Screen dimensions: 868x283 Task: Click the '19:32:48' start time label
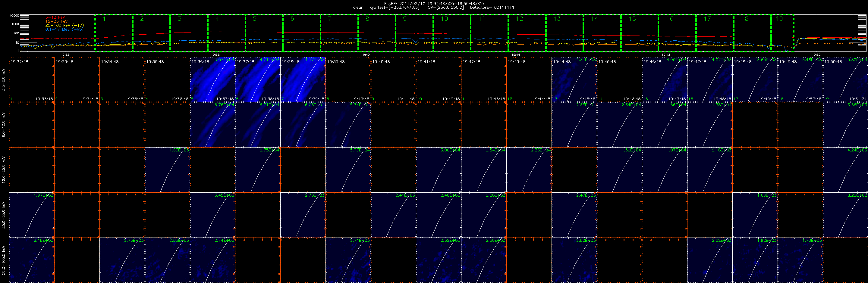(19, 62)
